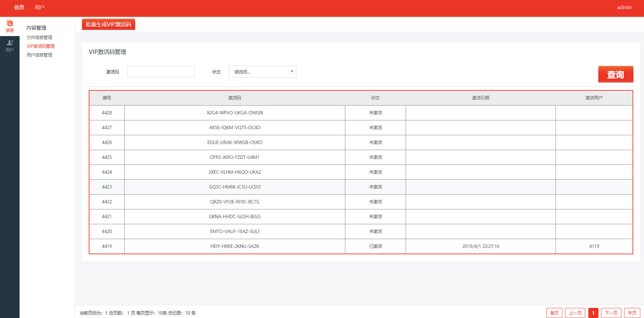This screenshot has width=644, height=318.
Task: Click the 已激活 status cell for row 4419
Action: point(375,246)
